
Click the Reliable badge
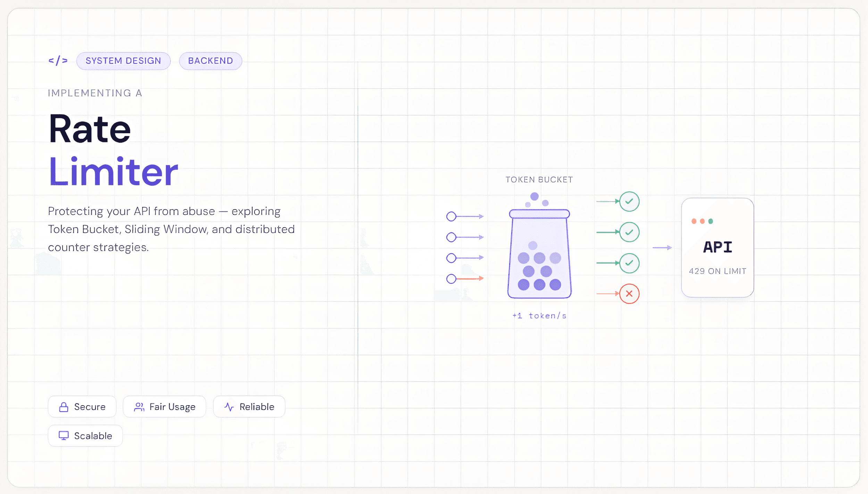click(x=249, y=407)
